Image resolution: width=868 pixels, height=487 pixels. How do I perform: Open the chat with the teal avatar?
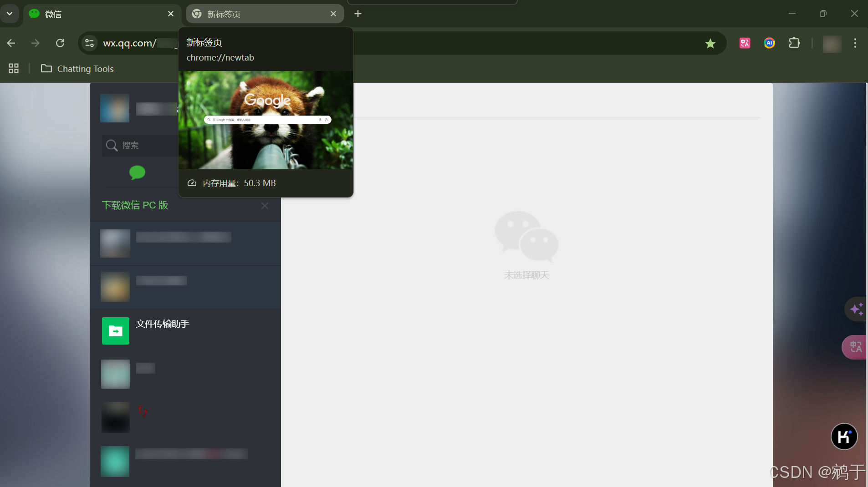tap(185, 461)
